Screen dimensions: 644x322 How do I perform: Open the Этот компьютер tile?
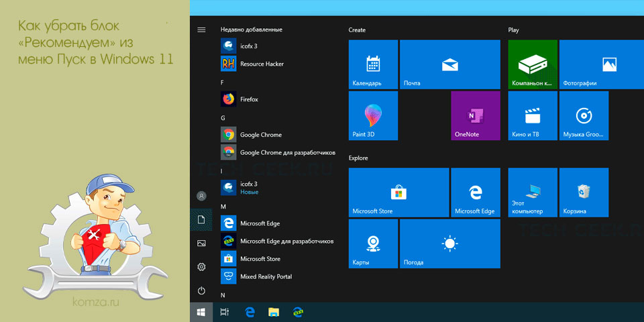coord(533,193)
